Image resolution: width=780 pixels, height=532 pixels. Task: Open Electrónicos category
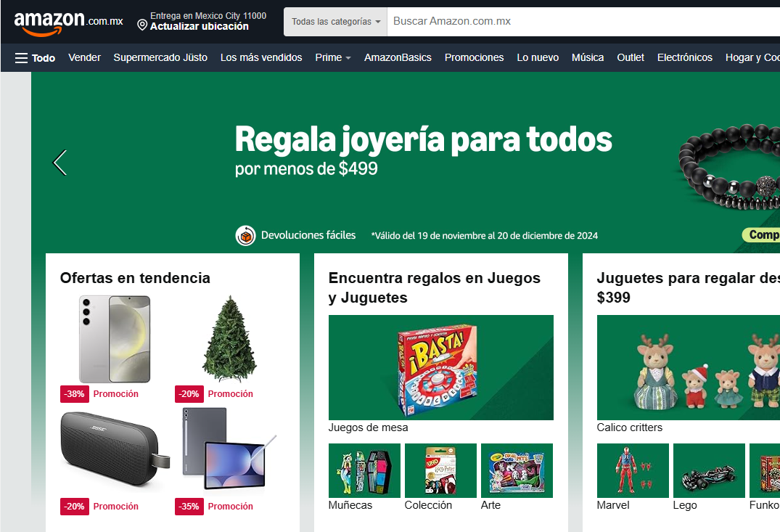tap(684, 58)
